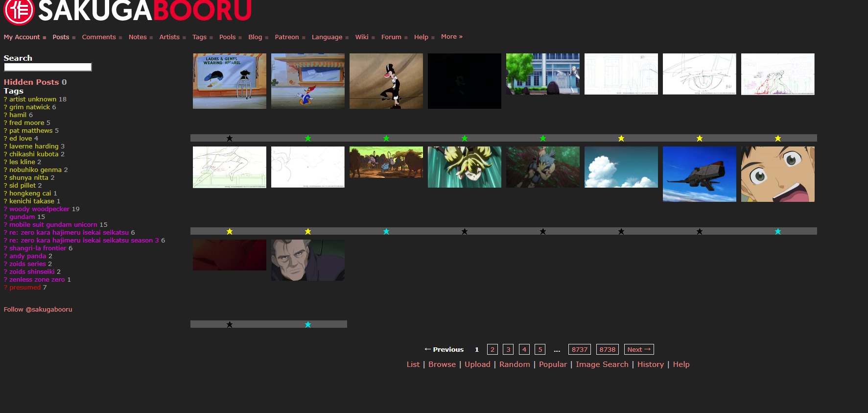Open the Forum menu item

(x=391, y=37)
